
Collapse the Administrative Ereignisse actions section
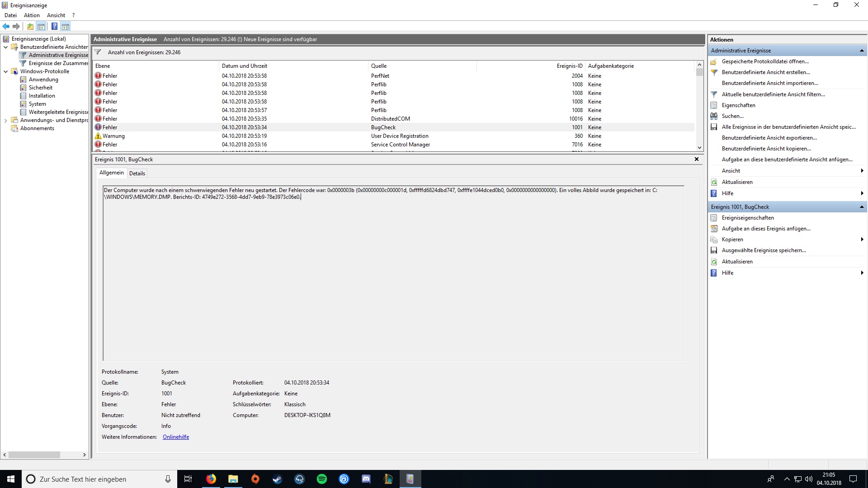[861, 51]
